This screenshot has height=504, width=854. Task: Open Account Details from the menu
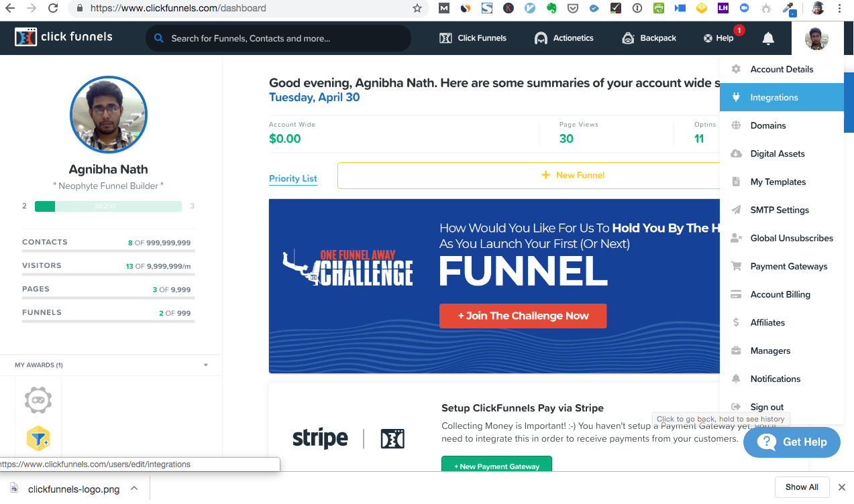tap(782, 69)
